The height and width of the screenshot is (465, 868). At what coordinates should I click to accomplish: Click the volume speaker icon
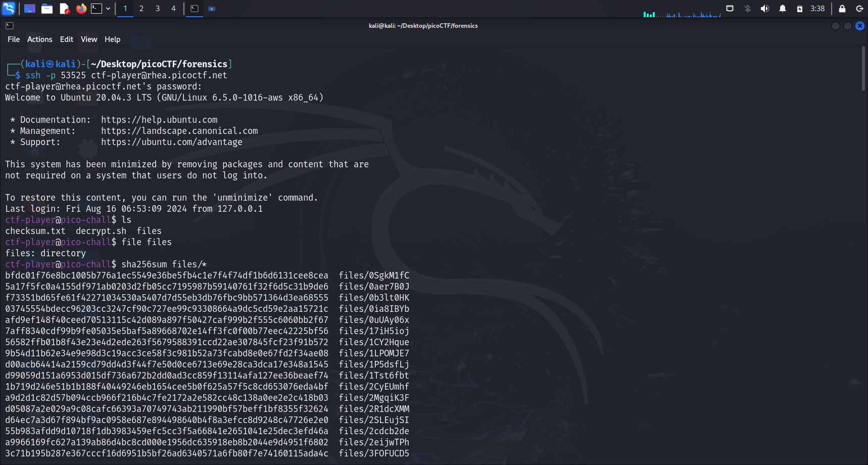(x=765, y=9)
